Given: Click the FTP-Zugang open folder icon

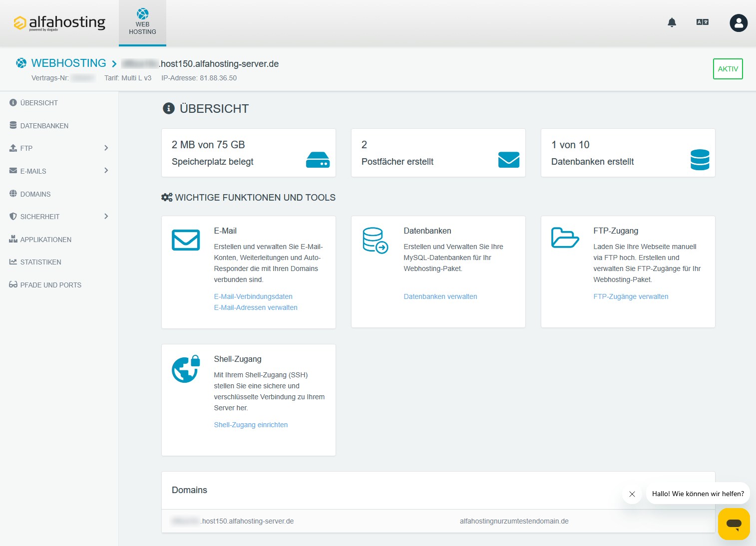Looking at the screenshot, I should tap(565, 238).
